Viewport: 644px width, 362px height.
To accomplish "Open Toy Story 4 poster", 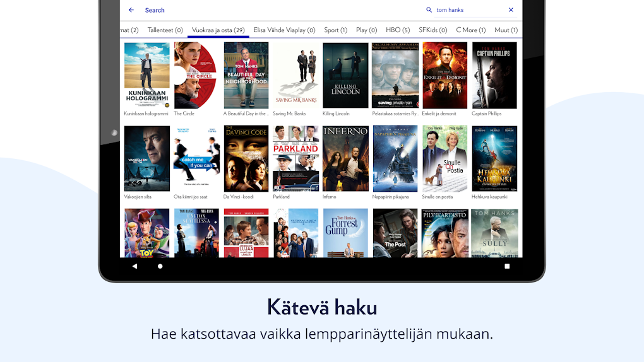I will coord(146,233).
